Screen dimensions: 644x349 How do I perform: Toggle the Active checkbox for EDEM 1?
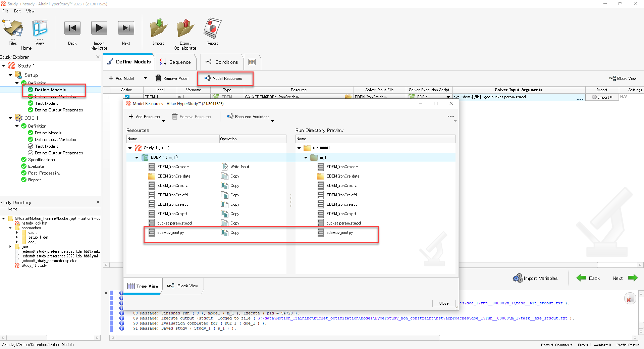(127, 97)
